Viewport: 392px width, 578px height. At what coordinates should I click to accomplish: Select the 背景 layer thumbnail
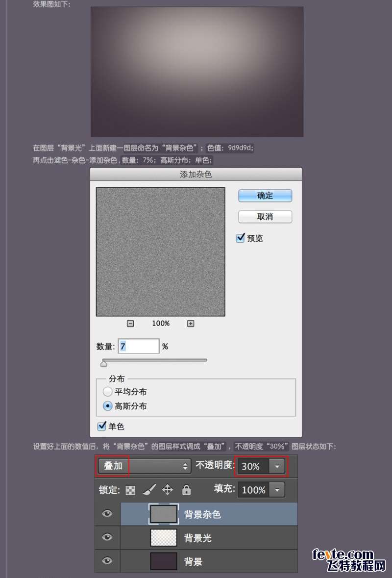[164, 561]
